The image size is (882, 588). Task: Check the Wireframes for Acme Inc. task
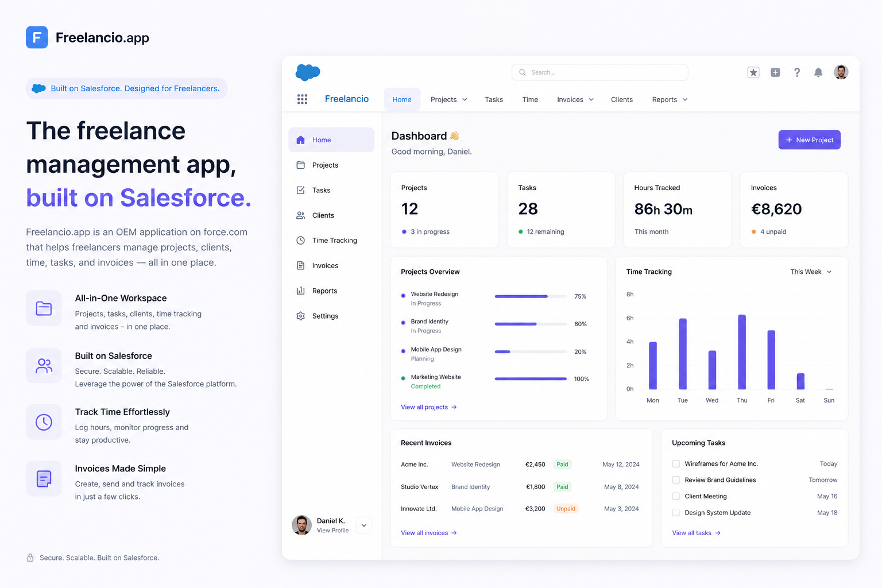pos(676,463)
